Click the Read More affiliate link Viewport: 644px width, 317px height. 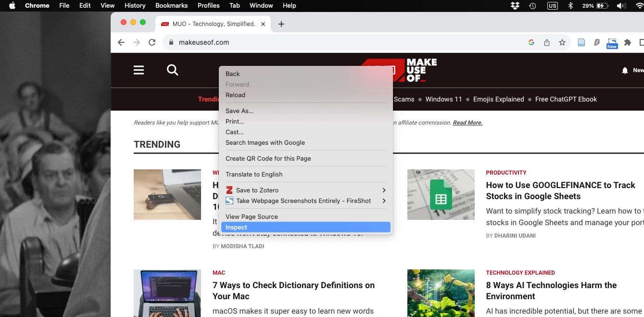click(x=467, y=123)
